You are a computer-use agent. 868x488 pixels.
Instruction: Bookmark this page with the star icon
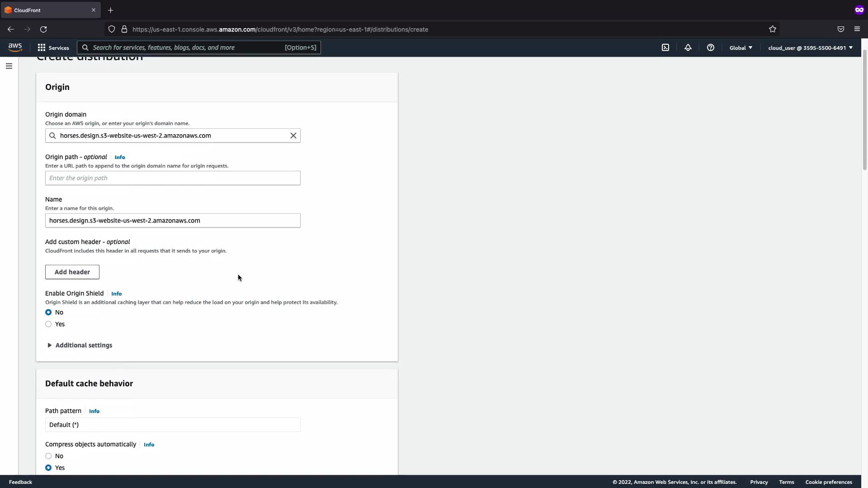tap(773, 29)
